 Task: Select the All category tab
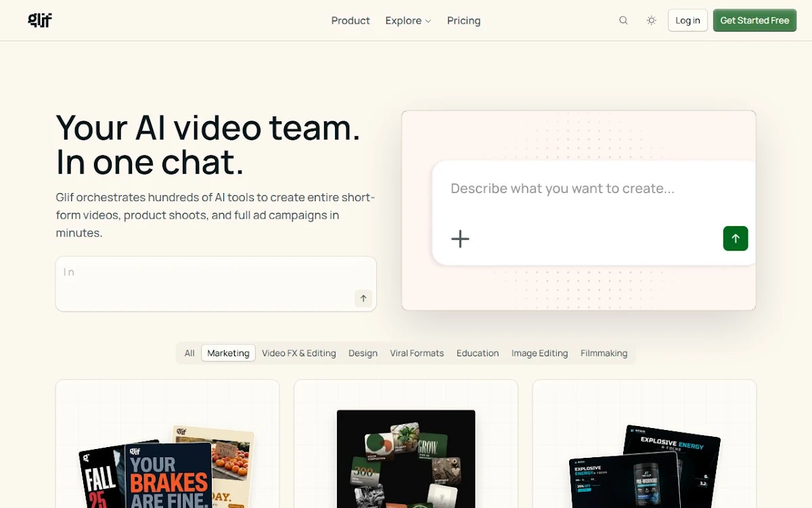[x=189, y=353]
